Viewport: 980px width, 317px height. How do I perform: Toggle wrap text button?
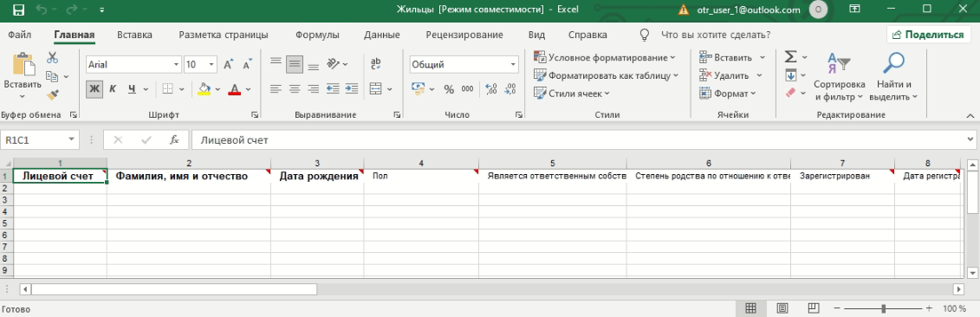(376, 64)
